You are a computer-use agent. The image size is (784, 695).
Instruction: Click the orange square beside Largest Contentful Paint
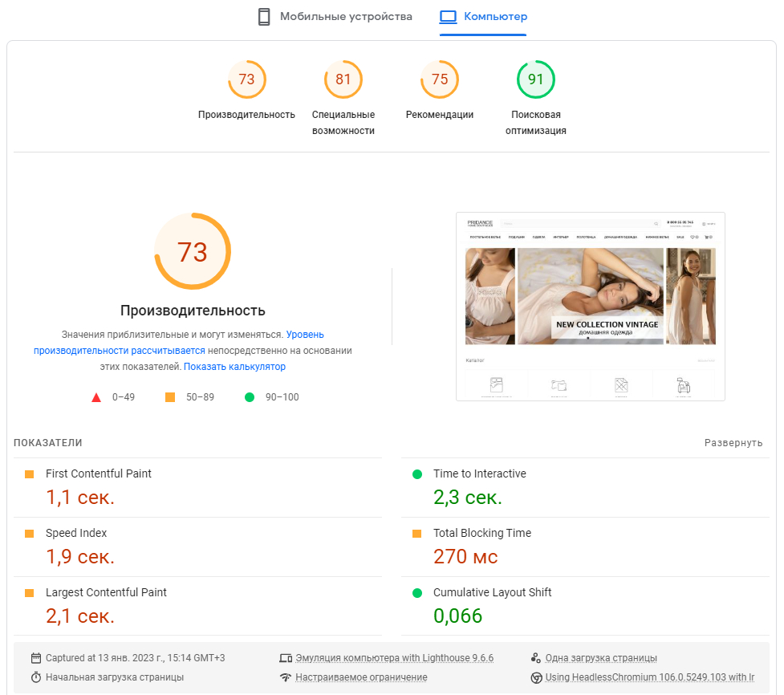tap(30, 593)
